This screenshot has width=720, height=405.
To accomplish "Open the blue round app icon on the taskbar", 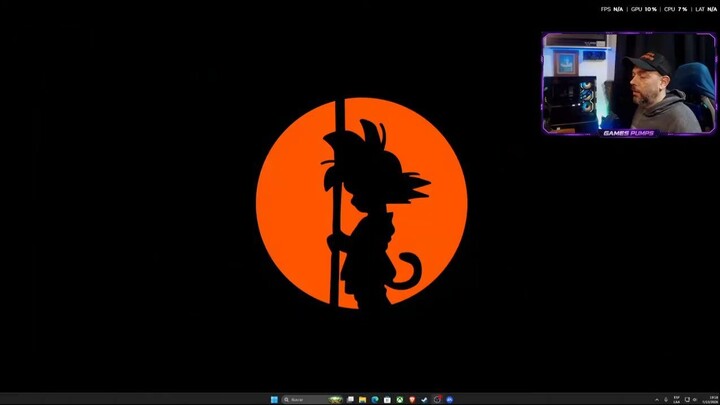I will point(450,399).
